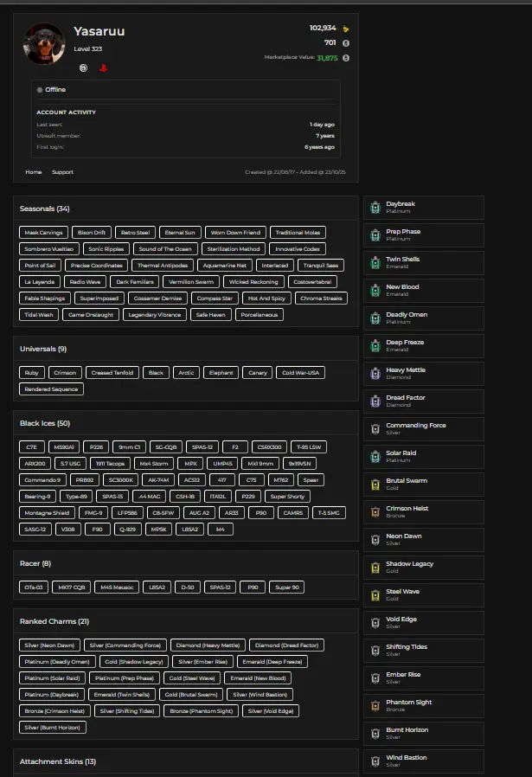Click the red PlayStation platform icon
Viewport: 532px width, 777px height.
tap(97, 67)
